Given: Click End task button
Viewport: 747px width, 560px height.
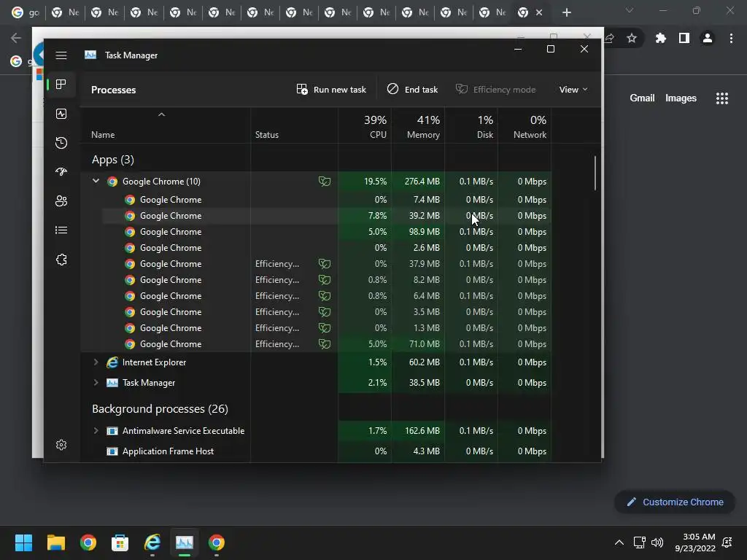Looking at the screenshot, I should point(412,90).
